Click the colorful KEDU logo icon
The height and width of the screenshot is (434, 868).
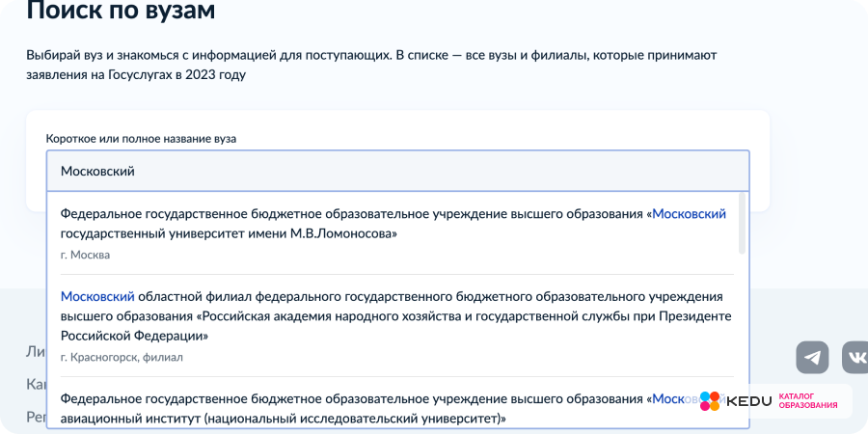(x=710, y=401)
